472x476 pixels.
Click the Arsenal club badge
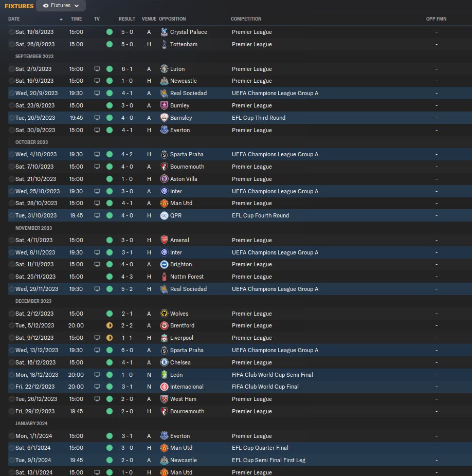point(164,240)
